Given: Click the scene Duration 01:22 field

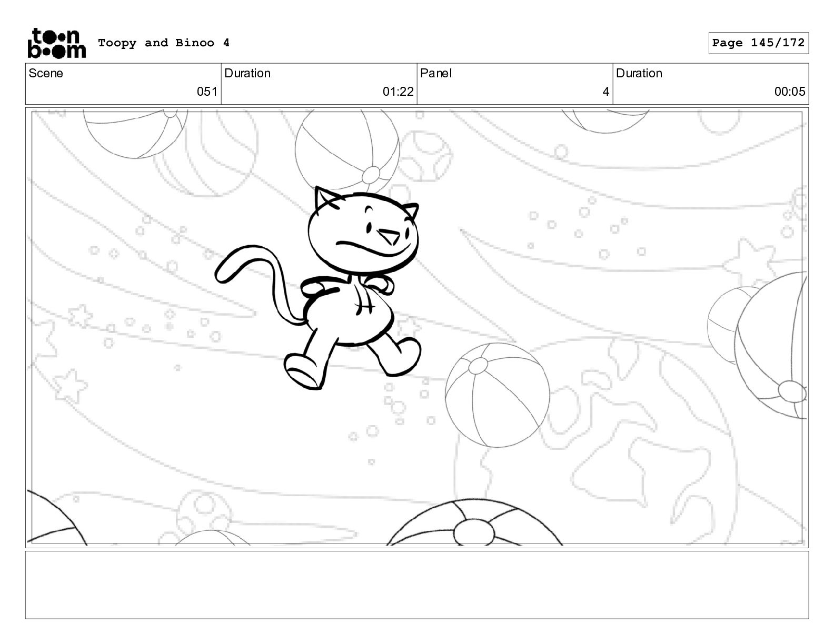Looking at the screenshot, I should click(319, 84).
